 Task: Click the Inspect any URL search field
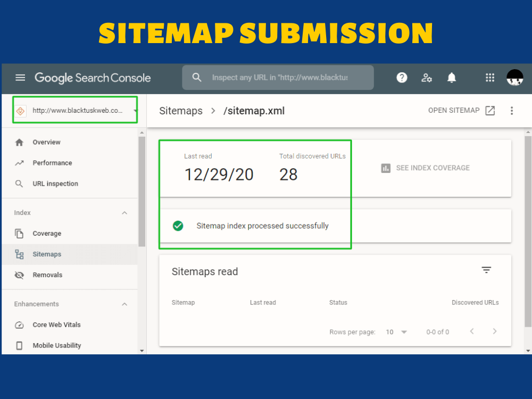point(278,77)
